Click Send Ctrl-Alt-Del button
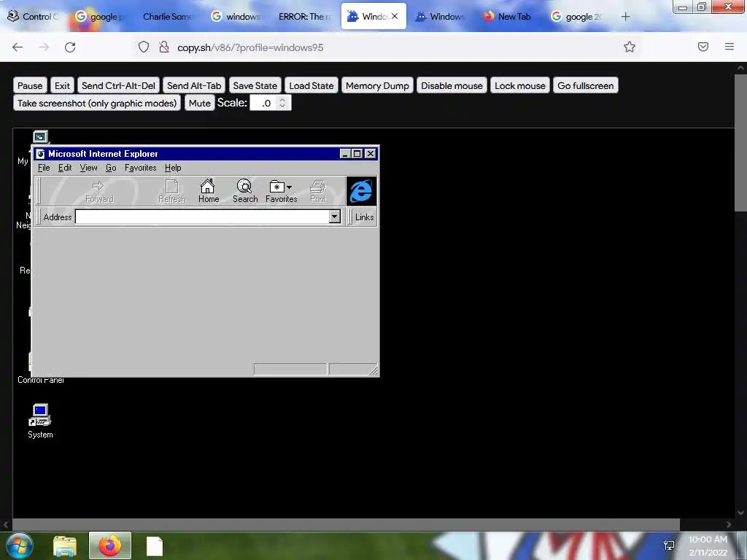The image size is (747, 560). click(x=118, y=86)
